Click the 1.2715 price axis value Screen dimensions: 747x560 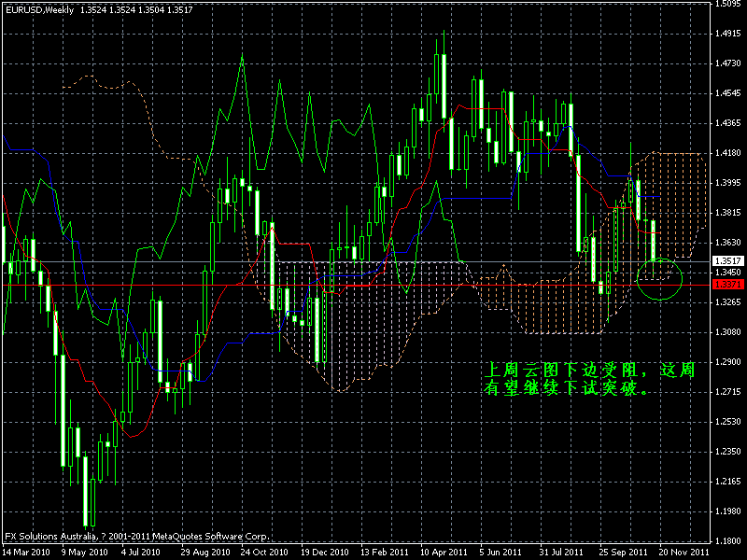(728, 392)
